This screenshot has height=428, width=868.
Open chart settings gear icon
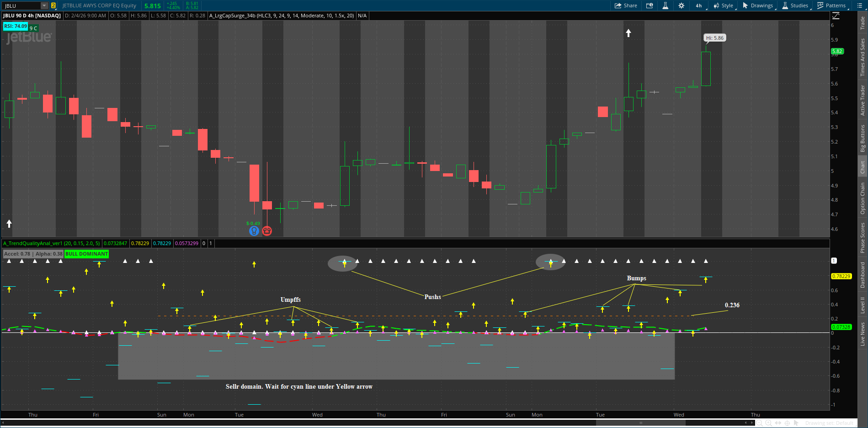(x=681, y=5)
